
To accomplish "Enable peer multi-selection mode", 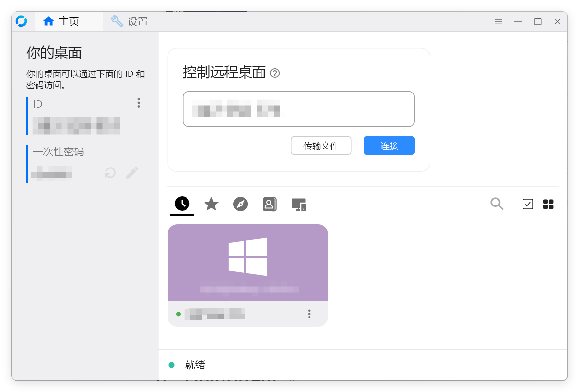I will tap(527, 204).
